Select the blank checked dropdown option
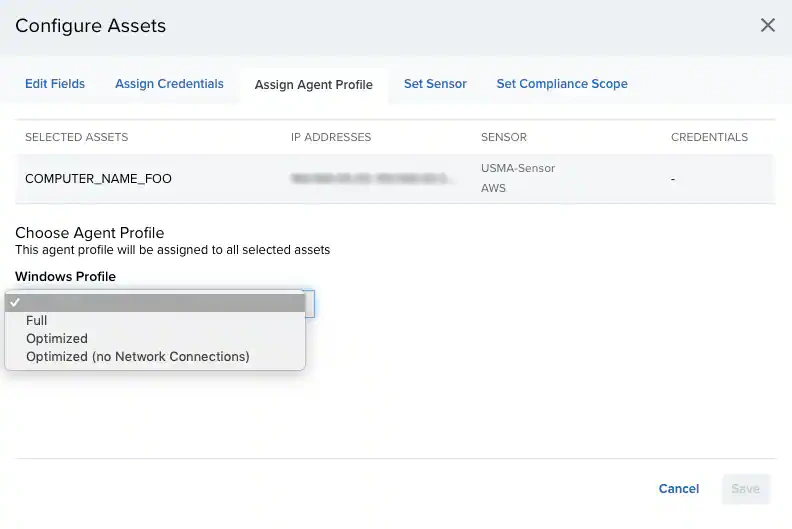792x529 pixels. (x=155, y=302)
